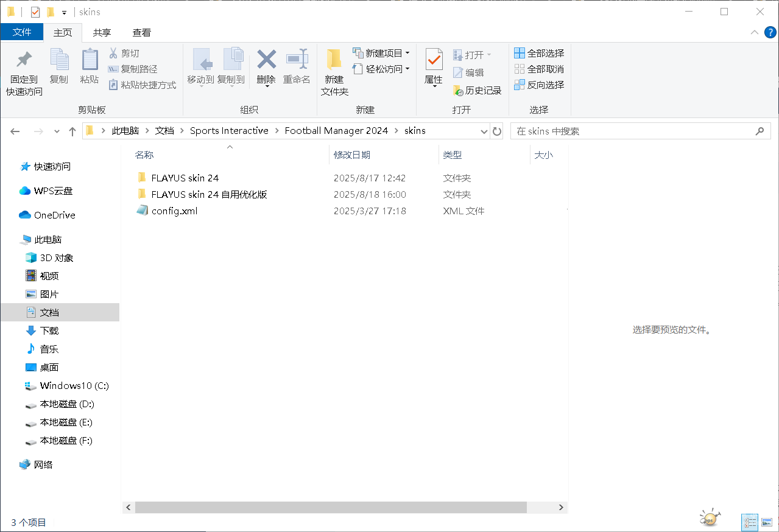Click 全部选择 select all

click(x=539, y=54)
